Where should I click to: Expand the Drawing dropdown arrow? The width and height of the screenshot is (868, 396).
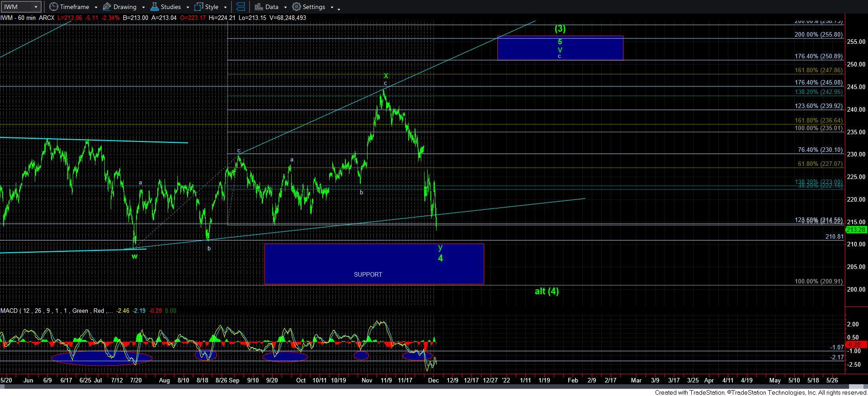[x=143, y=7]
